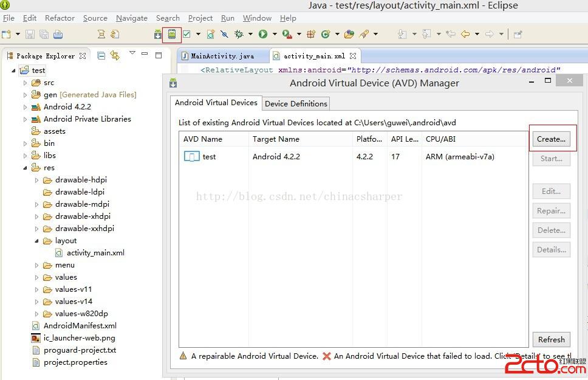The image size is (588, 380).
Task: Open the Lint check dropdown arrow
Action: 199,34
